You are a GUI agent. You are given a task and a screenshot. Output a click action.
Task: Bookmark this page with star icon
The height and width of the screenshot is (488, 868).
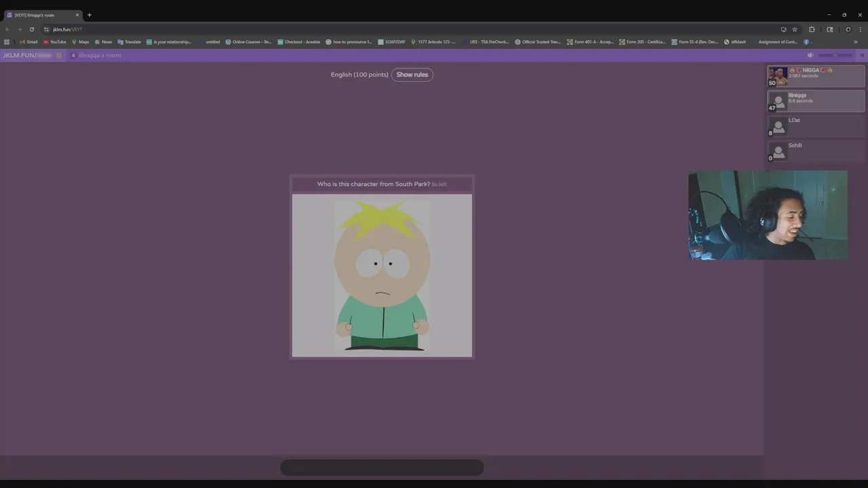[795, 29]
